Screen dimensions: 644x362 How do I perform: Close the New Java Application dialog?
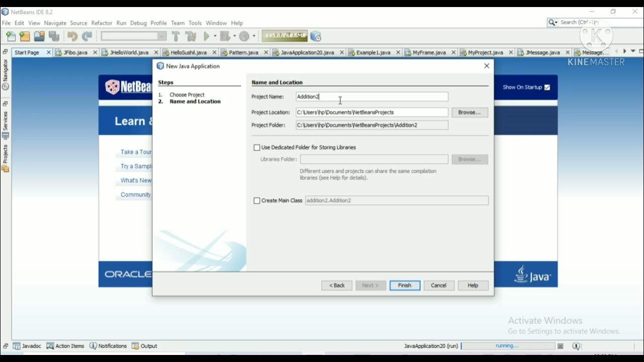487,66
